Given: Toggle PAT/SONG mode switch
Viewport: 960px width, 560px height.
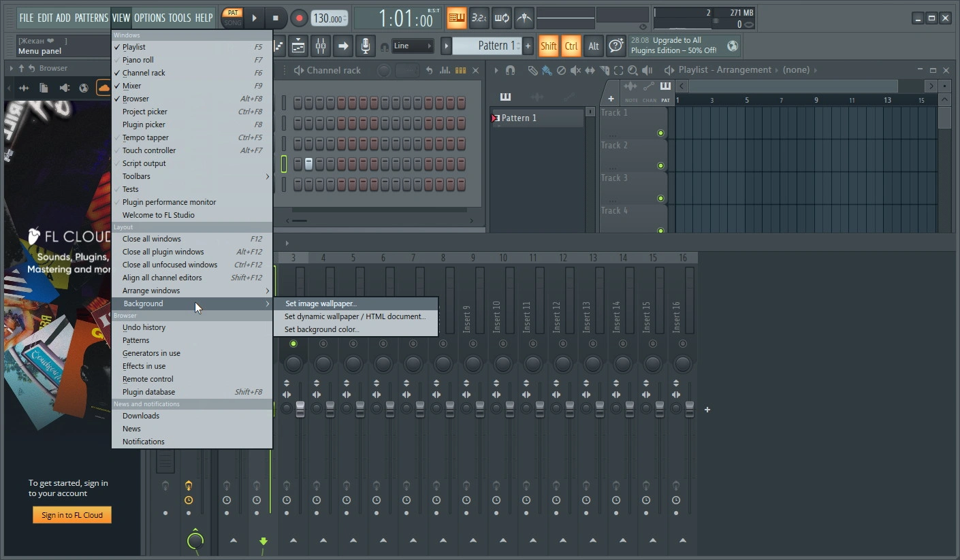Looking at the screenshot, I should click(x=233, y=18).
